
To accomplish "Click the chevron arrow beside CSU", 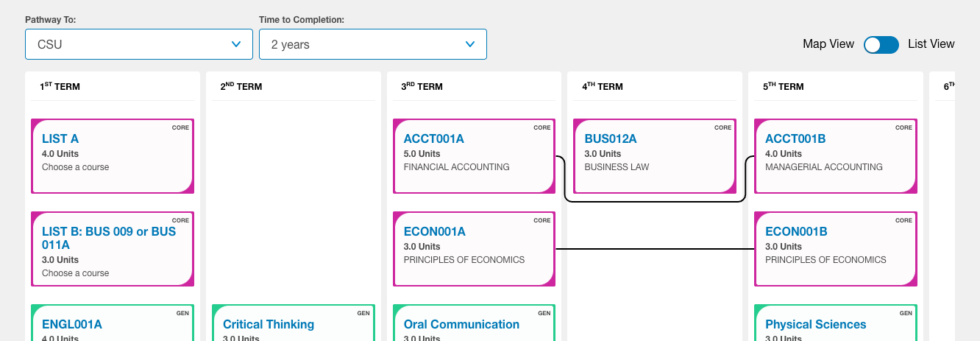I will coord(236,44).
